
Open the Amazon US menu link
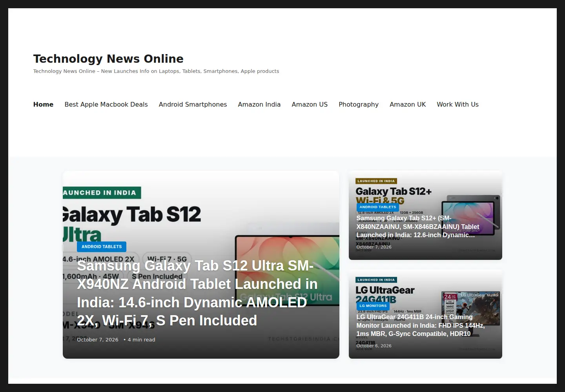pyautogui.click(x=310, y=104)
